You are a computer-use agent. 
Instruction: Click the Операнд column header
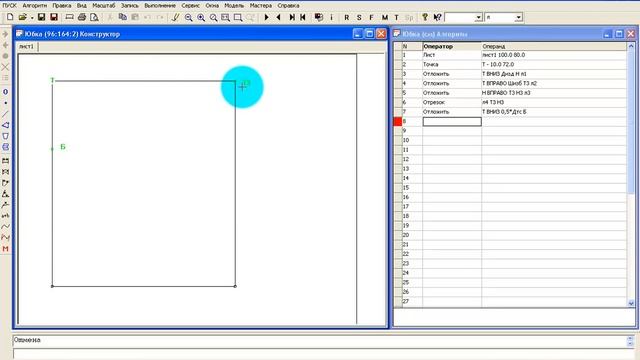click(x=554, y=46)
